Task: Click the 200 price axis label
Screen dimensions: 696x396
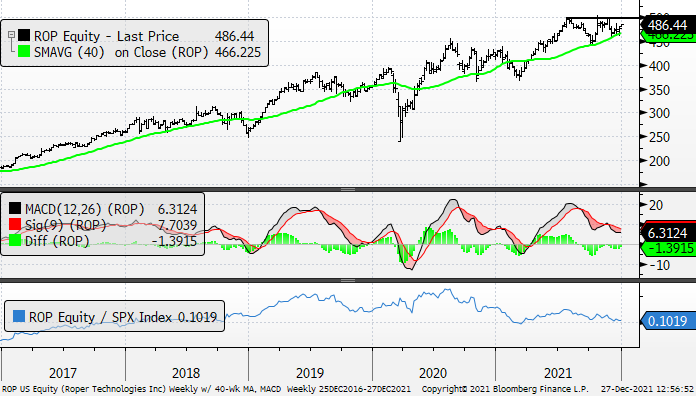Action: tap(659, 161)
